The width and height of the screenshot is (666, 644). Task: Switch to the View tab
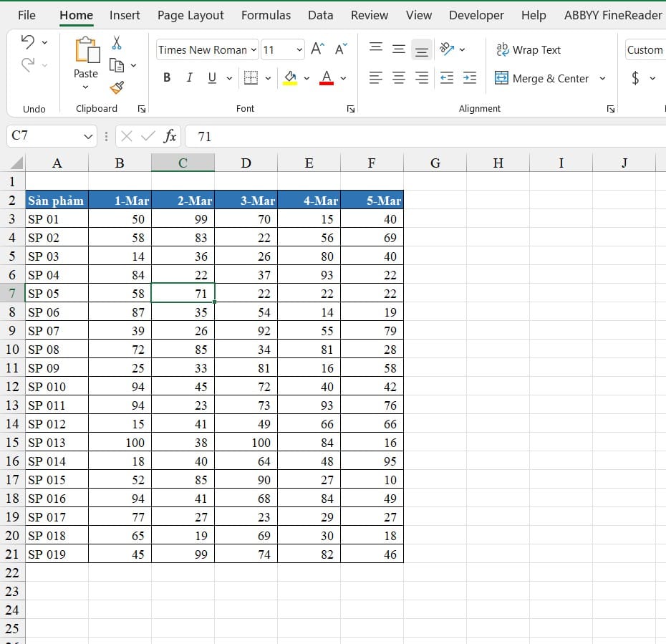(x=418, y=15)
